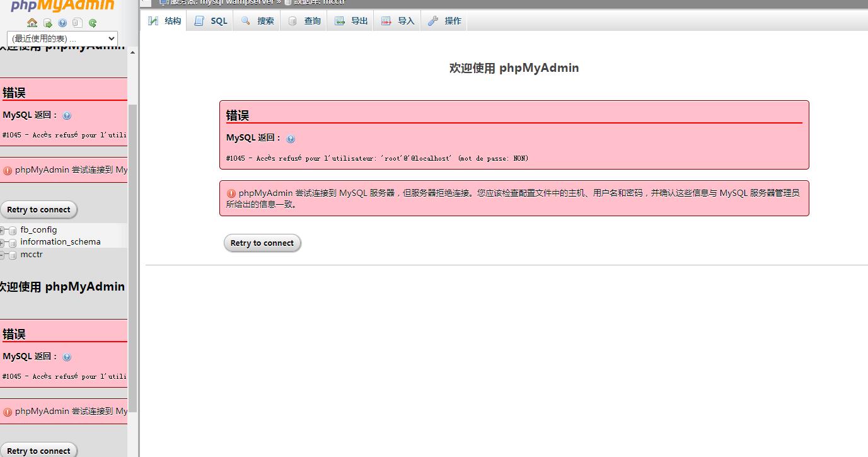This screenshot has height=457, width=868.
Task: Click the MySQL 返回 label in the main error box
Action: tap(254, 137)
